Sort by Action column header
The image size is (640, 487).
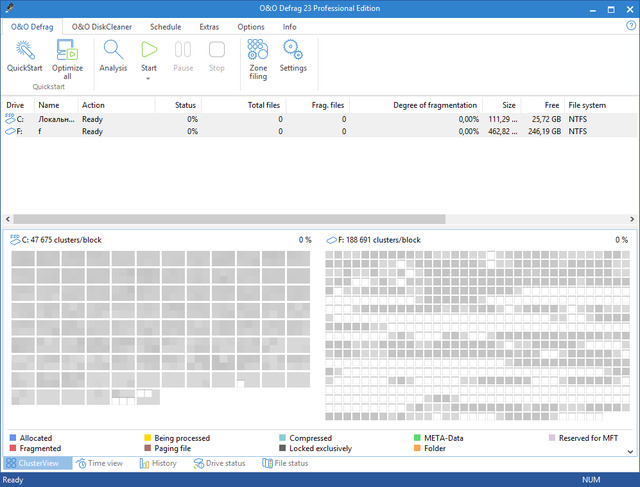coord(116,105)
